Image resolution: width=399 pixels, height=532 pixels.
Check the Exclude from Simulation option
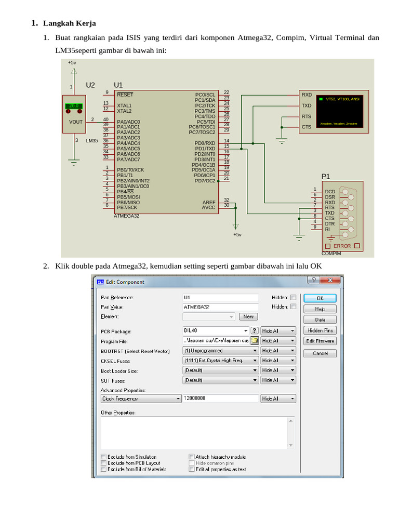click(103, 457)
